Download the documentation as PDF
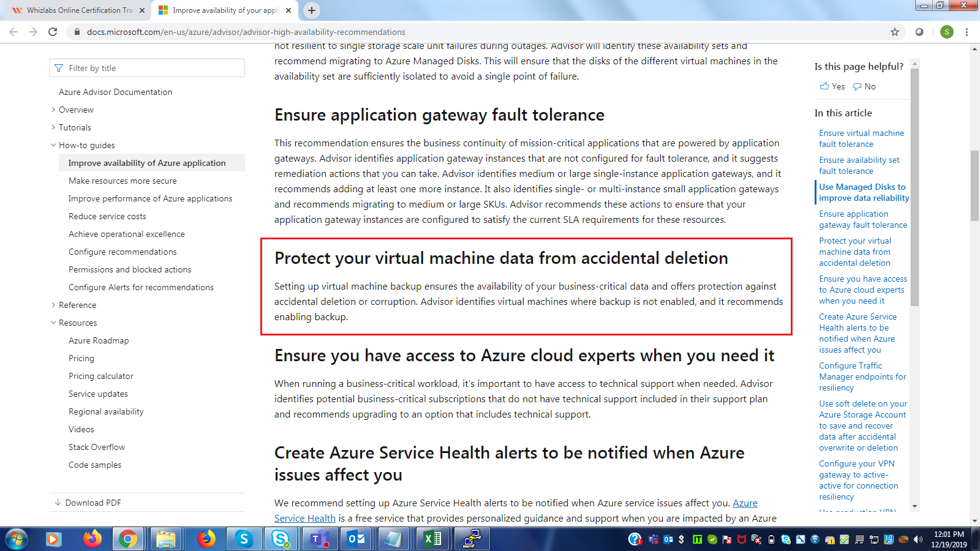This screenshot has height=551, width=980. (x=88, y=503)
